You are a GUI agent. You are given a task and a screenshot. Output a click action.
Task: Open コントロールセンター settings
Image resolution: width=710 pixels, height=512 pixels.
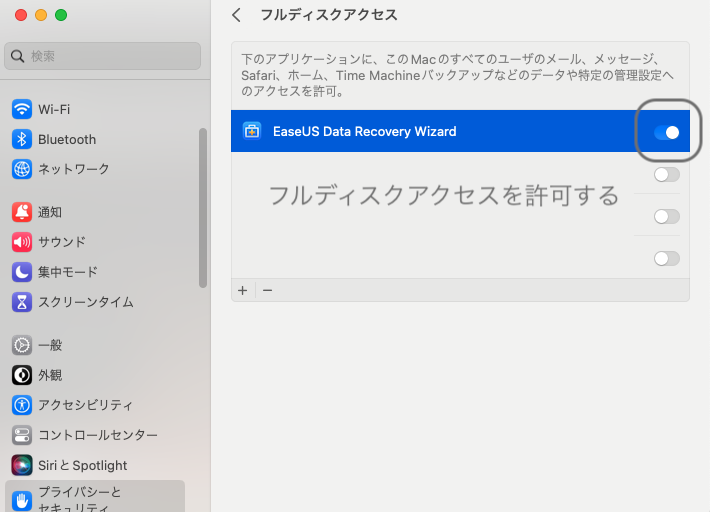[98, 435]
